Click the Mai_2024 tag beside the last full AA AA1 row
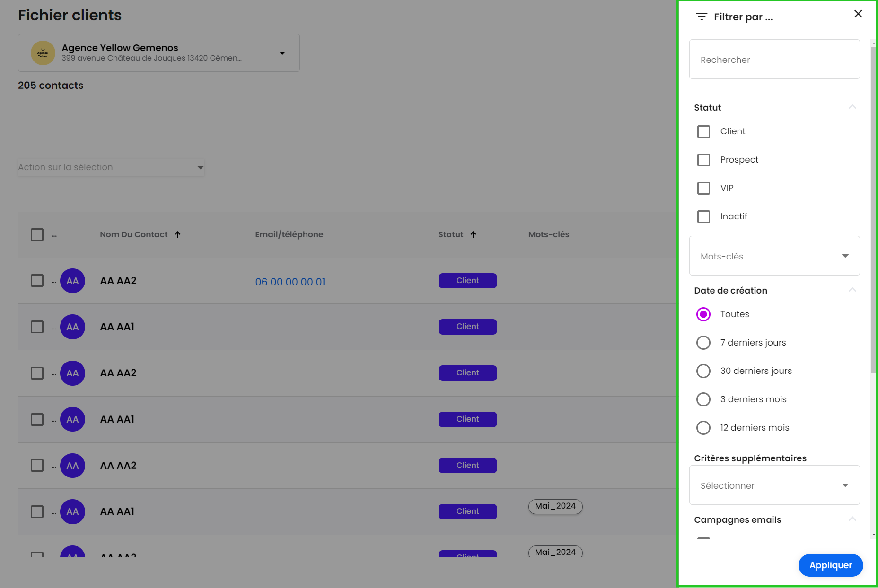Screen dimensions: 878x588 coord(555,506)
